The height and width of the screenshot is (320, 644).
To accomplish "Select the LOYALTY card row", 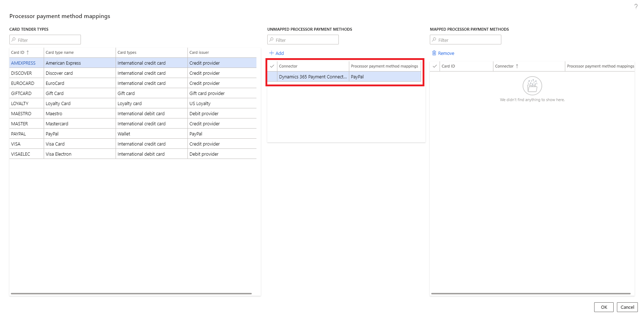I will pos(133,103).
